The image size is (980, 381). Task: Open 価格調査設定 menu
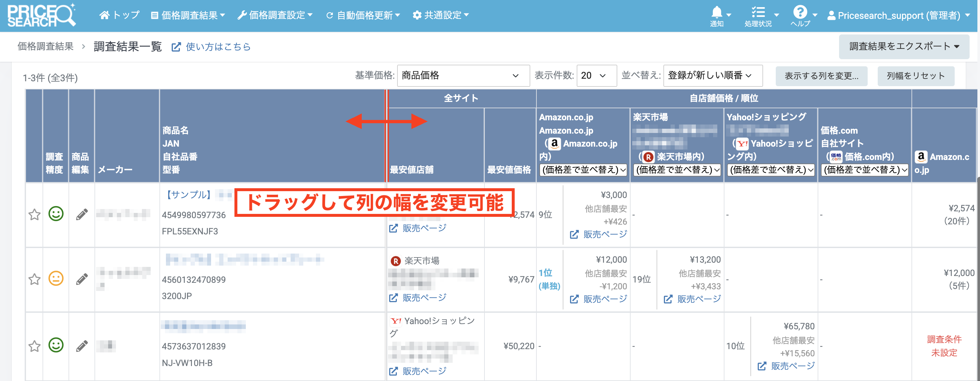pyautogui.click(x=275, y=15)
